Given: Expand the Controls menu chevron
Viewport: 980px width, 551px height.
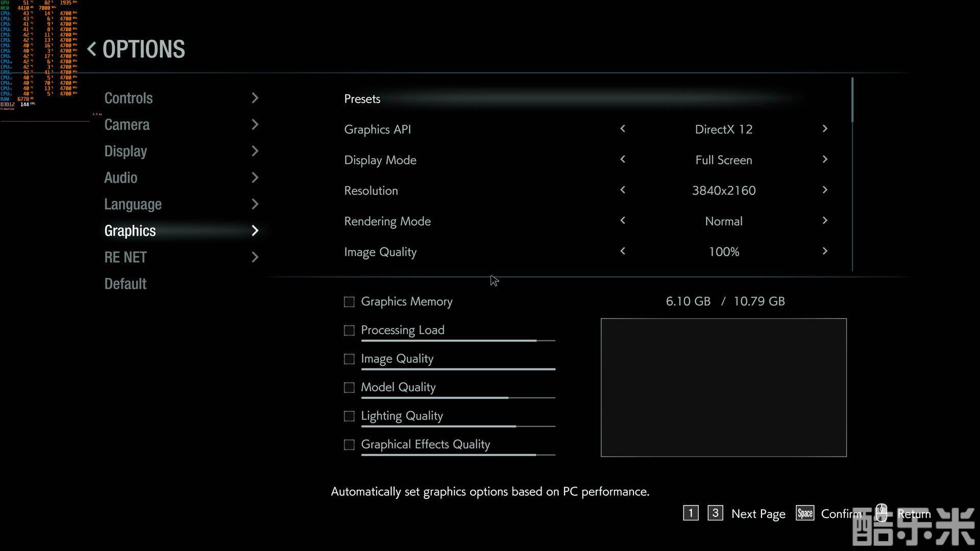Looking at the screenshot, I should click(255, 98).
